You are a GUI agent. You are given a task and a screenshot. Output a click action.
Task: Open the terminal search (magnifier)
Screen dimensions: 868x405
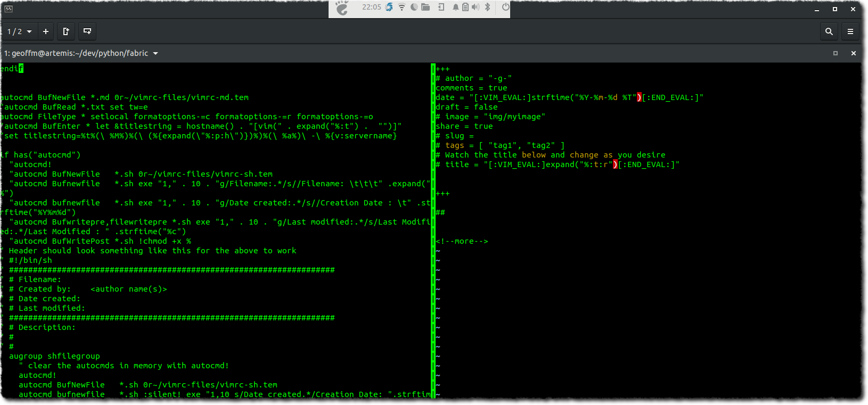coord(829,31)
